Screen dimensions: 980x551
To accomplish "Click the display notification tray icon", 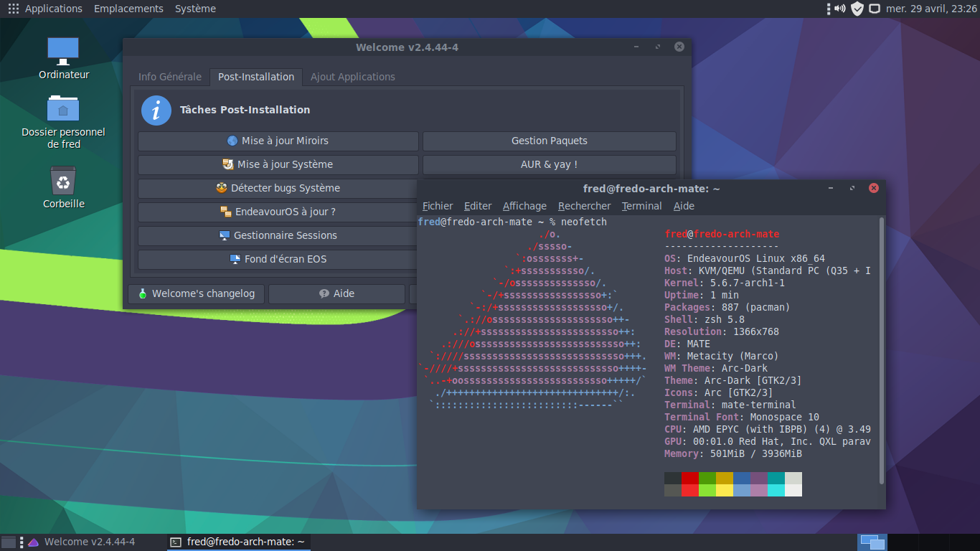I will tap(875, 9).
